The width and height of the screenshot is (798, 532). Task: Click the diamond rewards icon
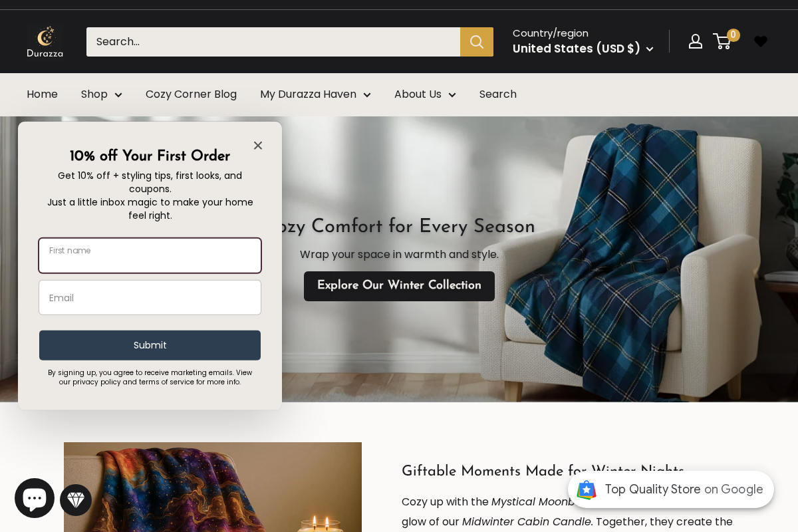point(76,500)
